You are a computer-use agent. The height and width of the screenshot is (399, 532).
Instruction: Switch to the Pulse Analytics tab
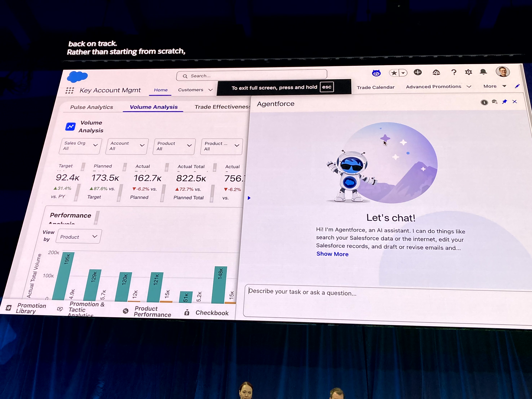[91, 107]
